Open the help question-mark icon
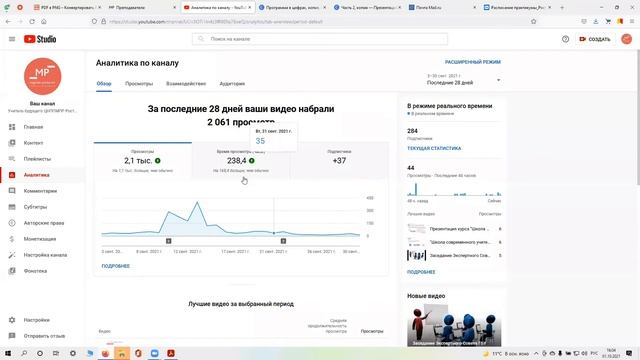This screenshot has width=640, height=360. click(565, 39)
